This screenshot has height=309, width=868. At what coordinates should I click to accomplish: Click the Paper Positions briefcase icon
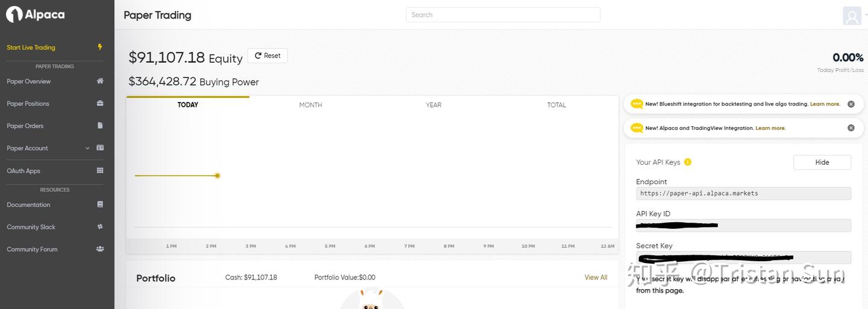100,103
